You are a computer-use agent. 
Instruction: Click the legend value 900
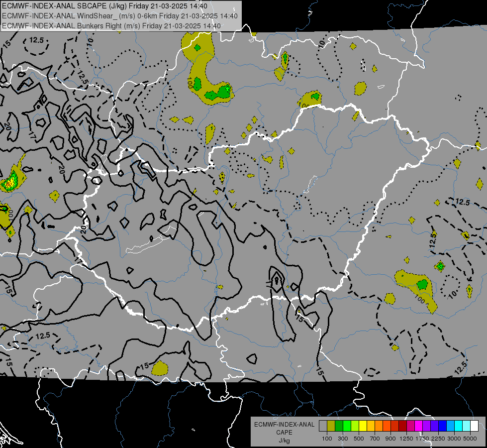tap(390, 439)
